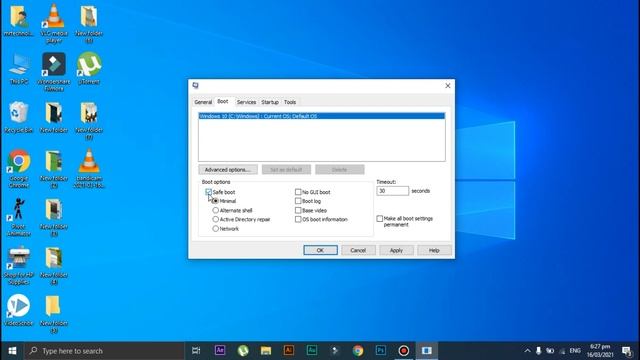Screen dimensions: 640x360
Task: Open Adobe After Effects from taskbar
Action: coord(220,350)
